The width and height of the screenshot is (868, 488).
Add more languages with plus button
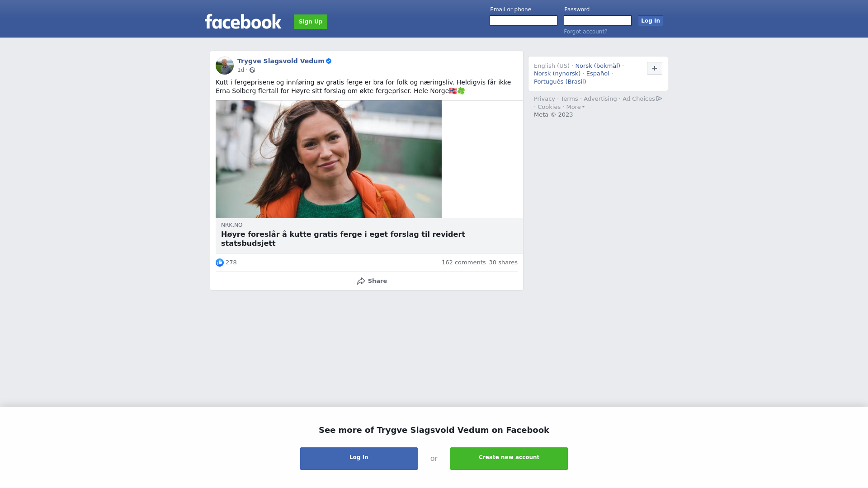tap(655, 68)
